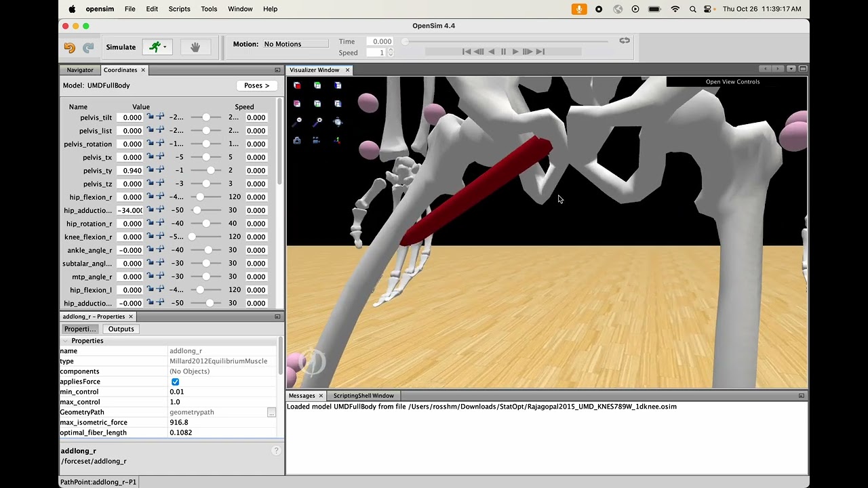Play motion in reverse
Viewport: 868px width, 488px height.
pyautogui.click(x=491, y=52)
